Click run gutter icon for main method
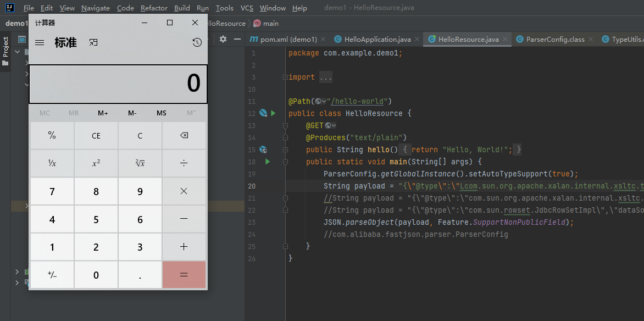This screenshot has width=644, height=321. 268,162
